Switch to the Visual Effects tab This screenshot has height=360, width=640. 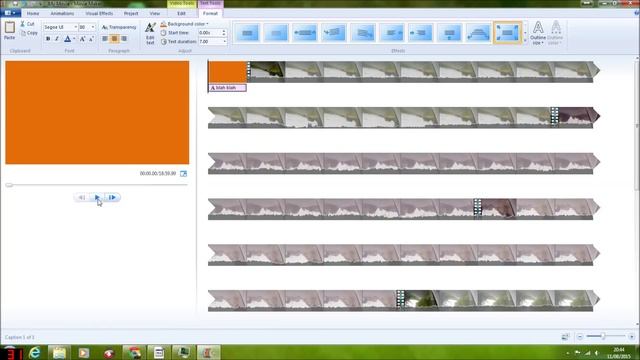[99, 13]
